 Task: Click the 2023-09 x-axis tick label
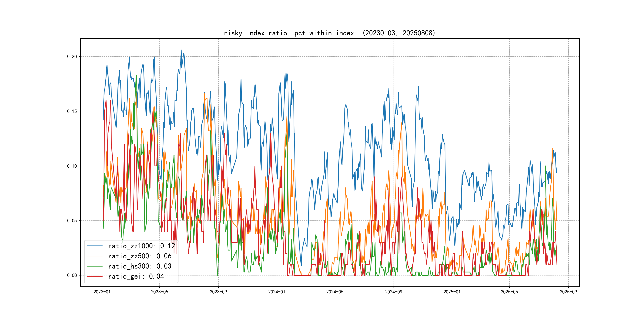218,292
